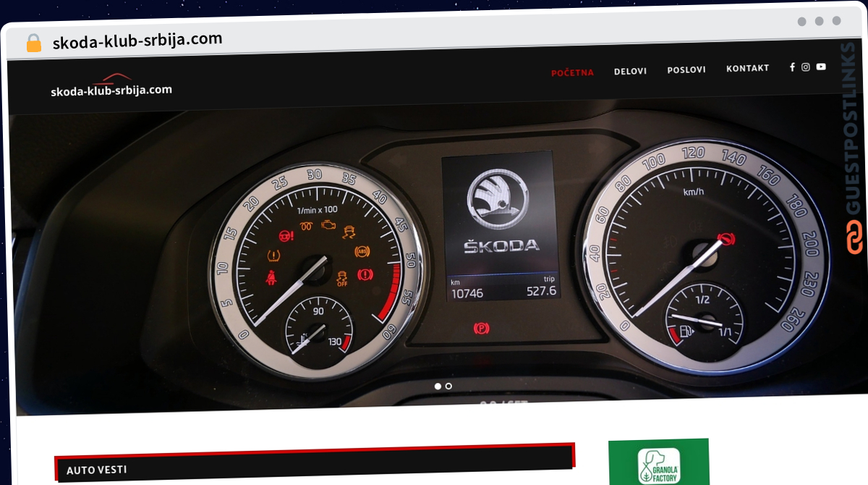Open the YouTube social icon

click(x=821, y=67)
